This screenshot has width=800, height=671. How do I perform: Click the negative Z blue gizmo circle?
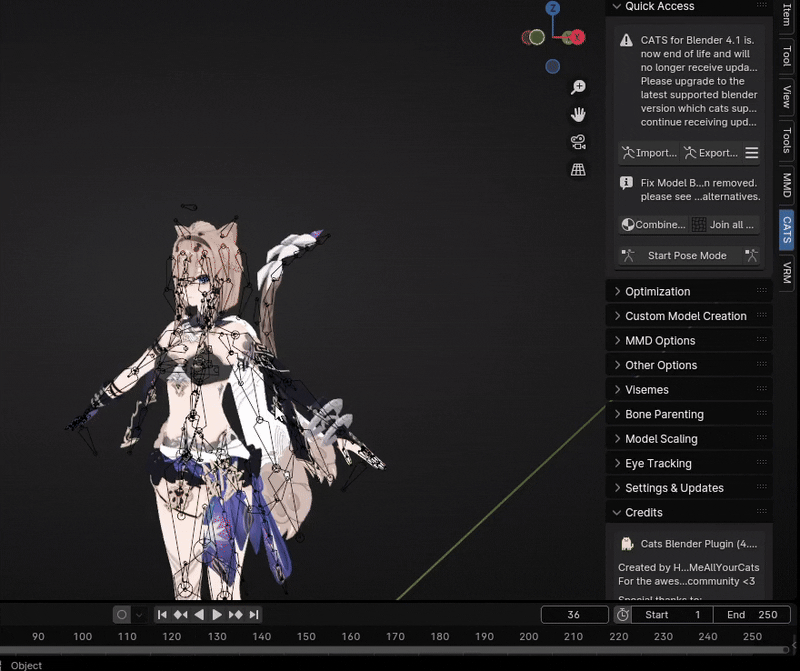(553, 66)
